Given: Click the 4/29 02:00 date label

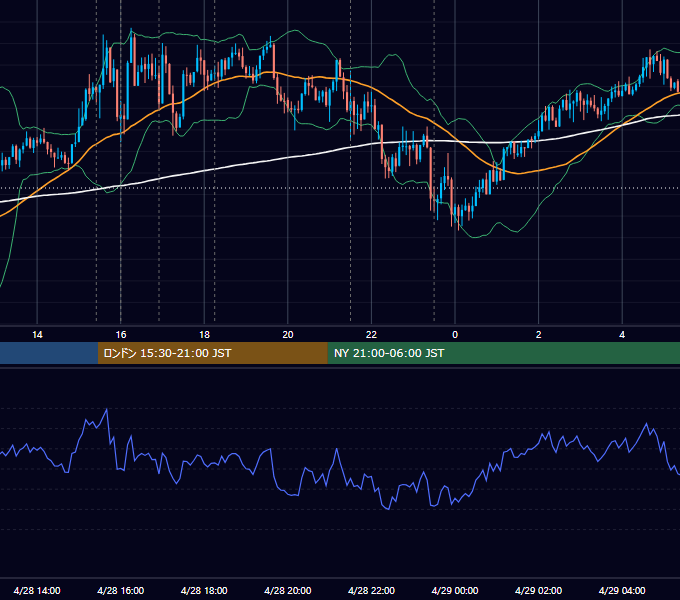Looking at the screenshot, I should pos(538,590).
